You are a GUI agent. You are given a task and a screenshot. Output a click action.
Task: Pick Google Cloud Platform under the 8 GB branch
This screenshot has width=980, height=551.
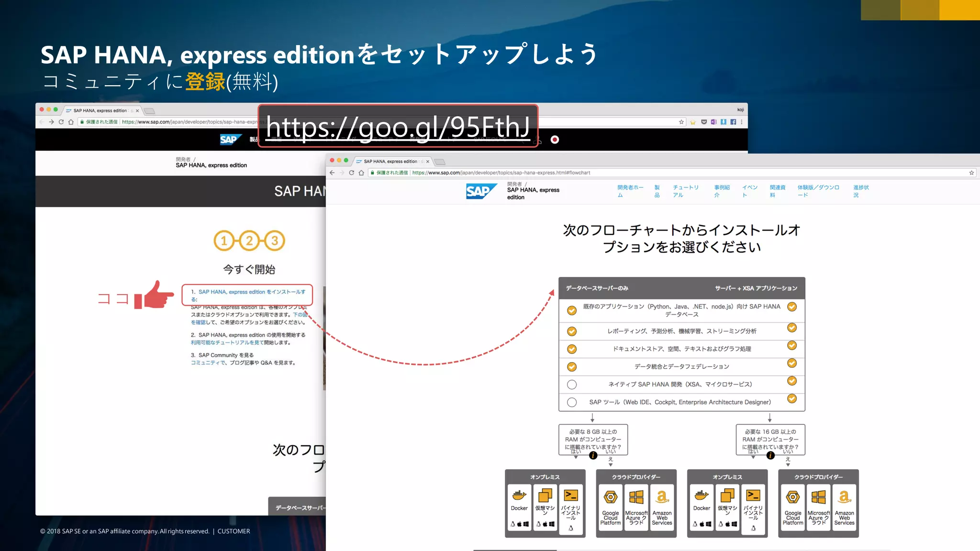[x=611, y=508]
